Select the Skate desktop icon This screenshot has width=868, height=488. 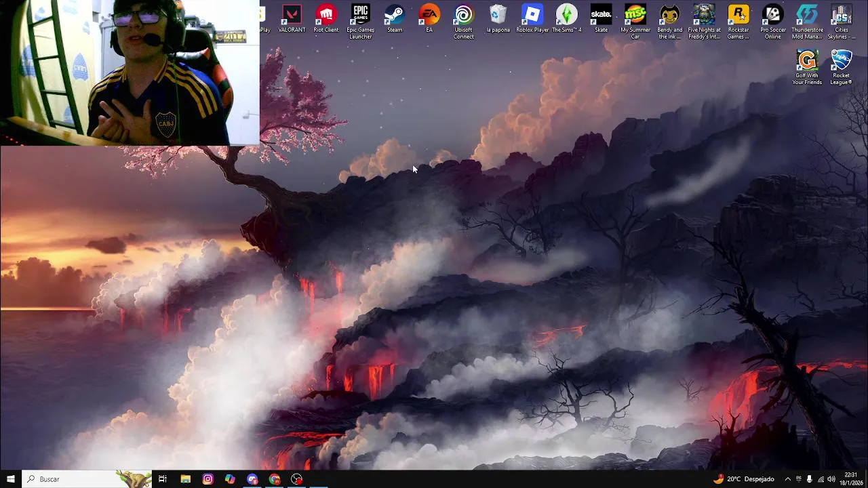(601, 19)
